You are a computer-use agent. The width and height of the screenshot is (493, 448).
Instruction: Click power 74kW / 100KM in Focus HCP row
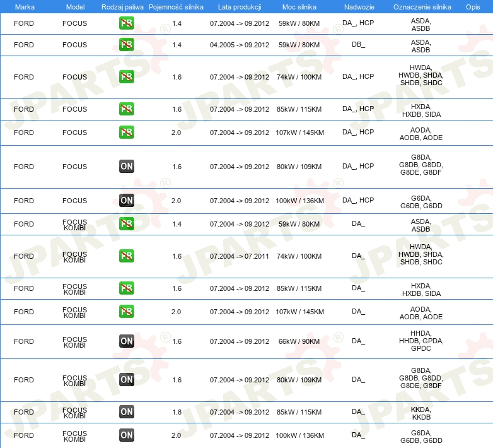pyautogui.click(x=299, y=77)
